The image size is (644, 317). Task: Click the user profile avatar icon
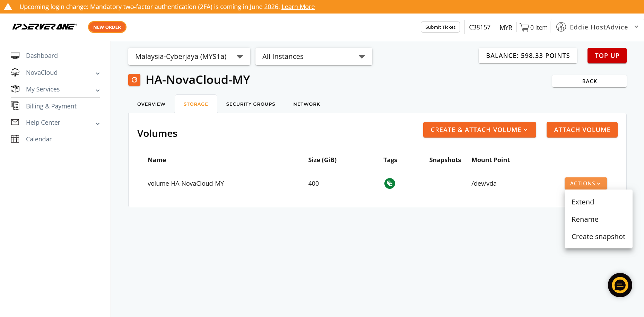pos(561,27)
